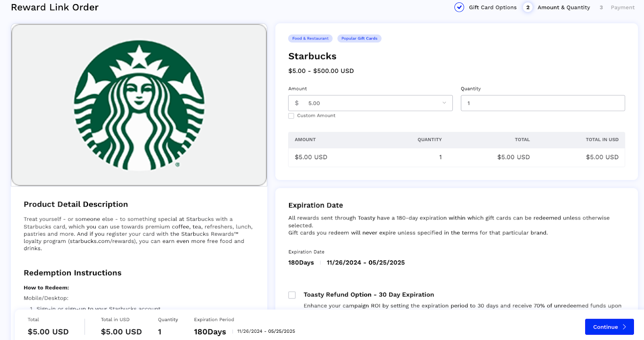
Task: Open the 5.00 amount selector
Action: [370, 103]
